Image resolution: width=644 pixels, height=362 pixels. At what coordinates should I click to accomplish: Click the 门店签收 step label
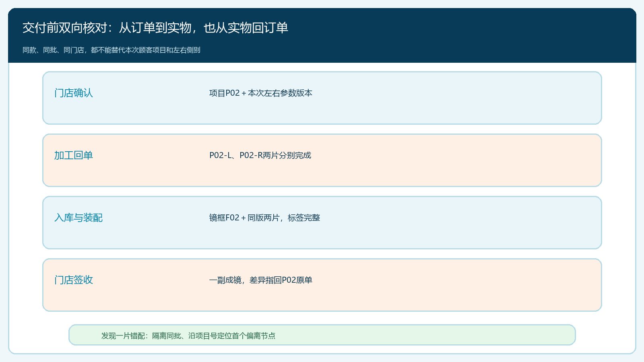coord(74,280)
